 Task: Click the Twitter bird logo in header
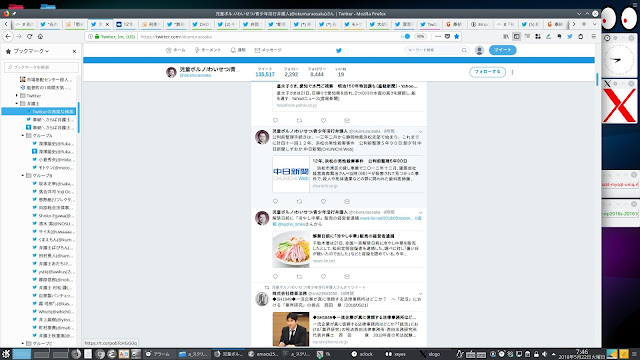[x=339, y=50]
